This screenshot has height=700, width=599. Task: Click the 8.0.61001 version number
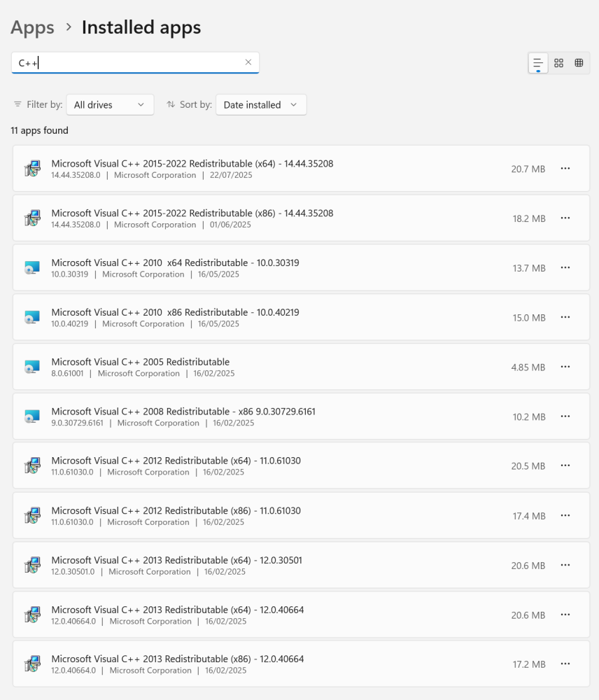67,373
